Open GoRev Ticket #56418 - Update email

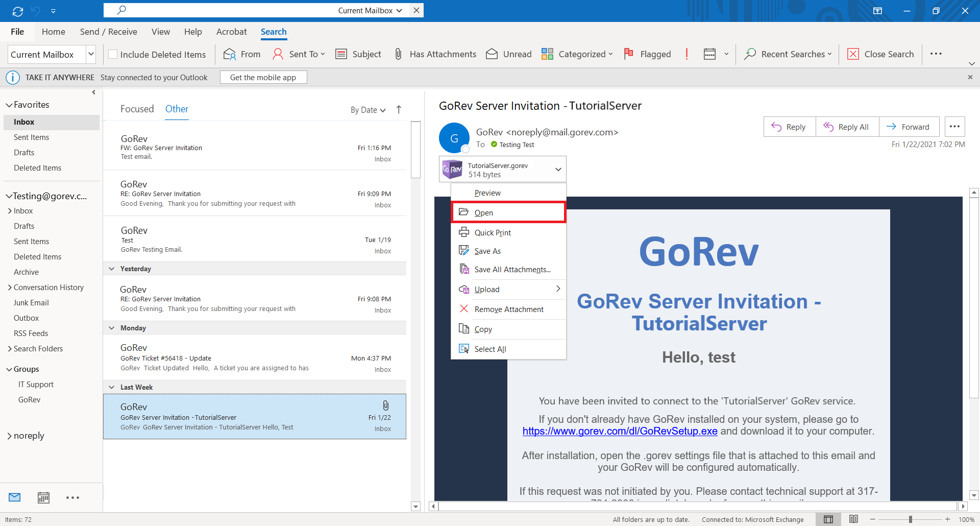point(255,357)
